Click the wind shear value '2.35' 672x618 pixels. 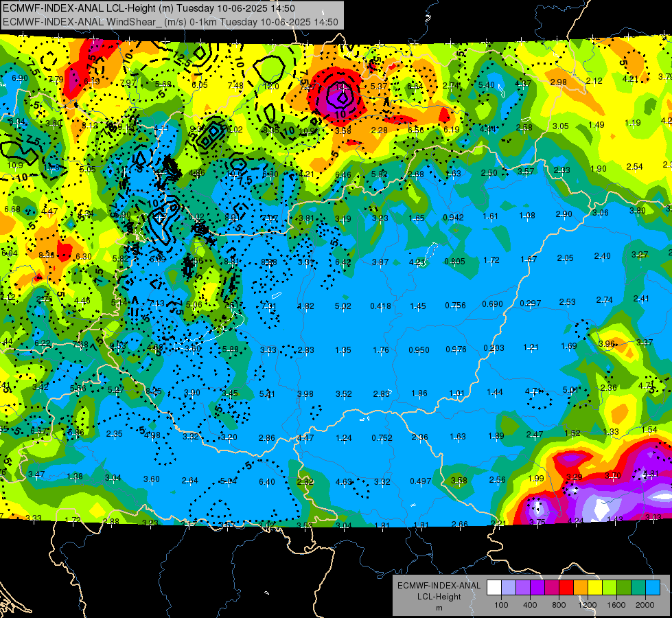(x=114, y=433)
